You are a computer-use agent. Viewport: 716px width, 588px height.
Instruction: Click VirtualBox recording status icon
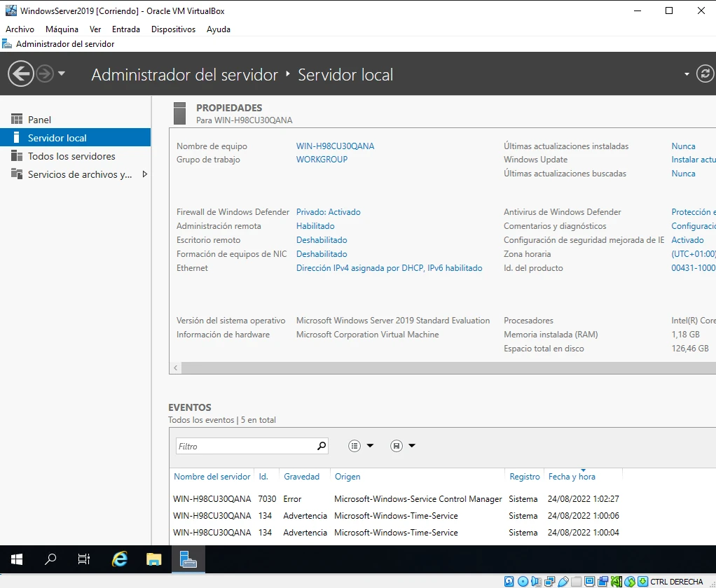[x=603, y=581]
